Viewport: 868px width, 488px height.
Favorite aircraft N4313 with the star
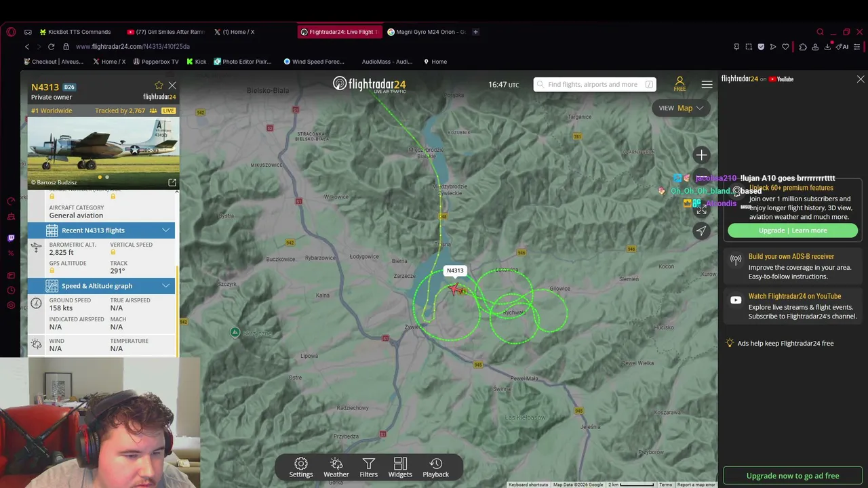(x=159, y=85)
